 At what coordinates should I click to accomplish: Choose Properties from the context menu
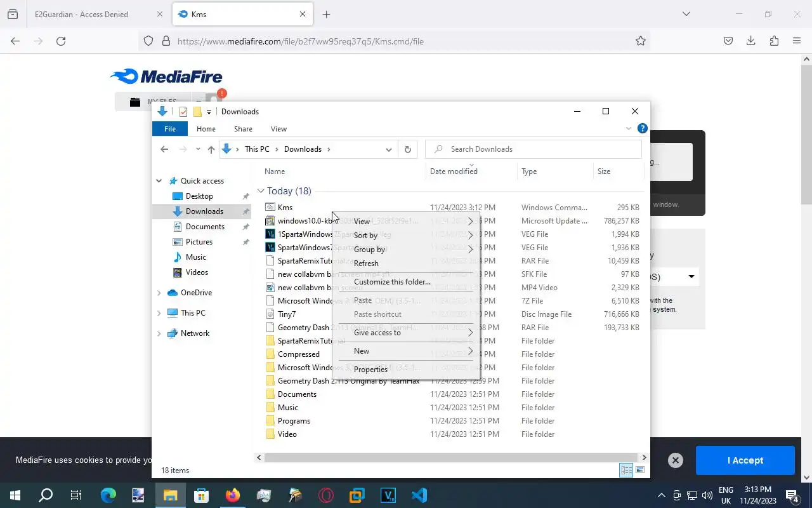(x=406, y=370)
